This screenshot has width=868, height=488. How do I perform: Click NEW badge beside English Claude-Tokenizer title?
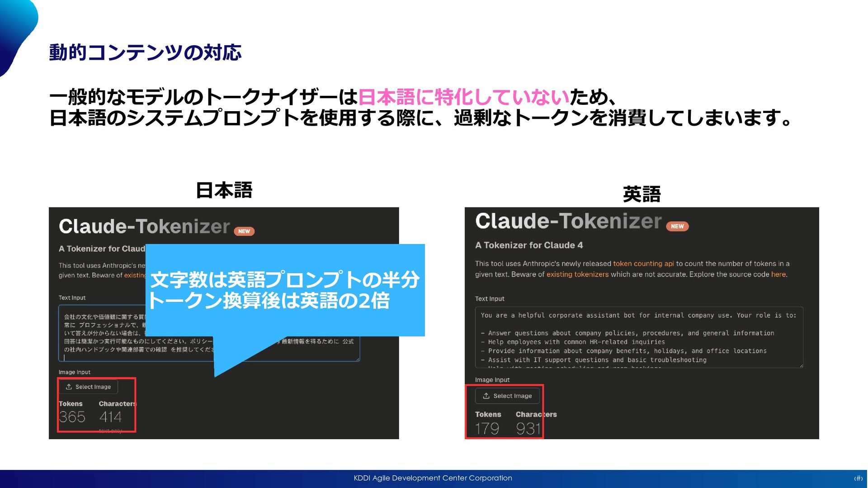677,226
